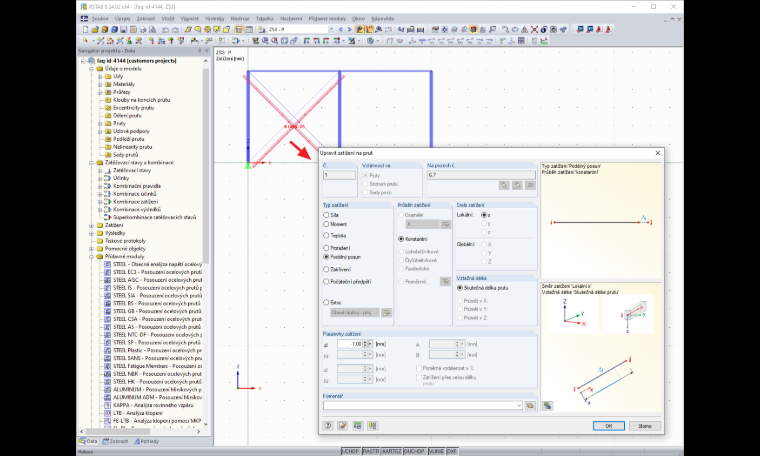This screenshot has height=456, width=760.
Task: Select the Teplota load type radio
Action: tap(326, 236)
